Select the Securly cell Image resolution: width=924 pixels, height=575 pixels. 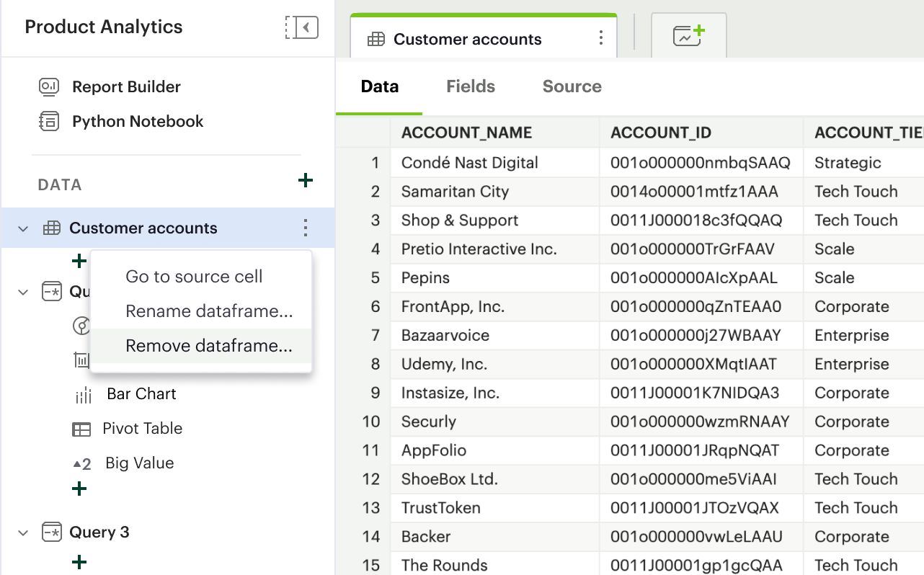(x=494, y=422)
